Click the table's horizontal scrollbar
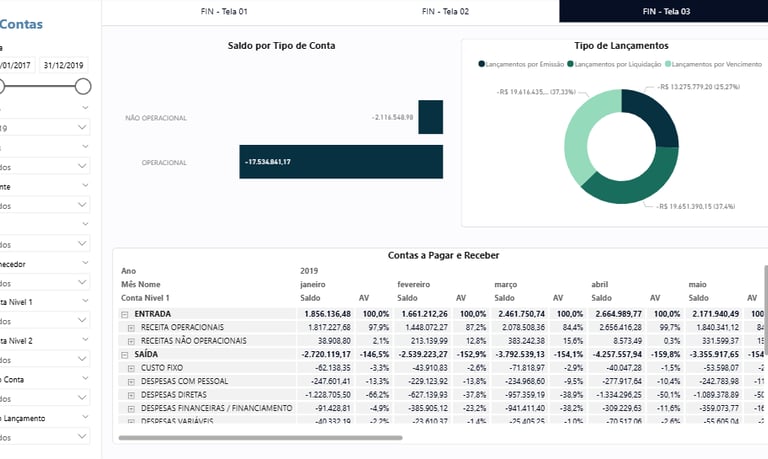Screen dimensions: 768x459 tap(260, 438)
